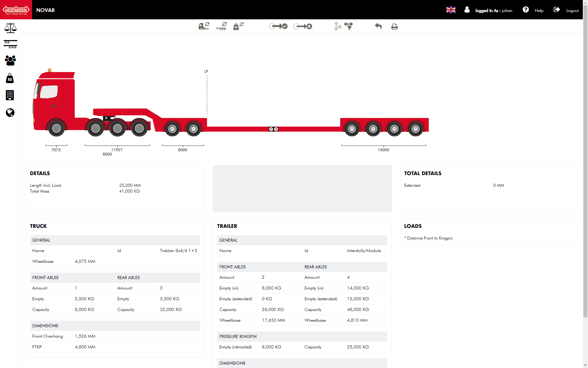Open the users panel in the sidebar
The width and height of the screenshot is (588, 368).
pyautogui.click(x=10, y=61)
